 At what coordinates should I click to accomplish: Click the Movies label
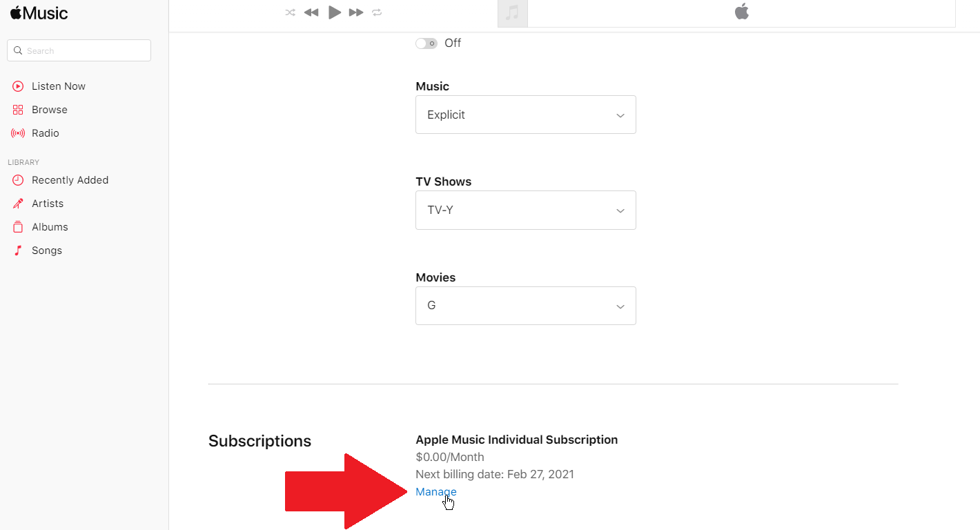click(x=435, y=277)
